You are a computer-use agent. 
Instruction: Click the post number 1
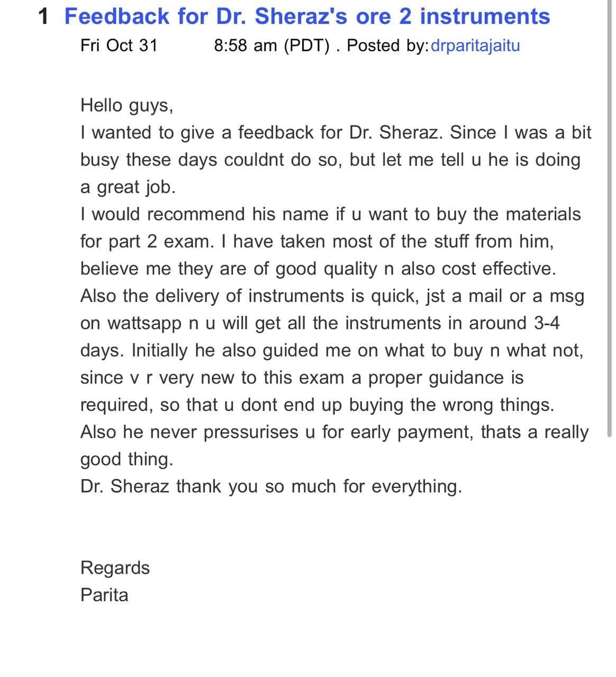(44, 16)
